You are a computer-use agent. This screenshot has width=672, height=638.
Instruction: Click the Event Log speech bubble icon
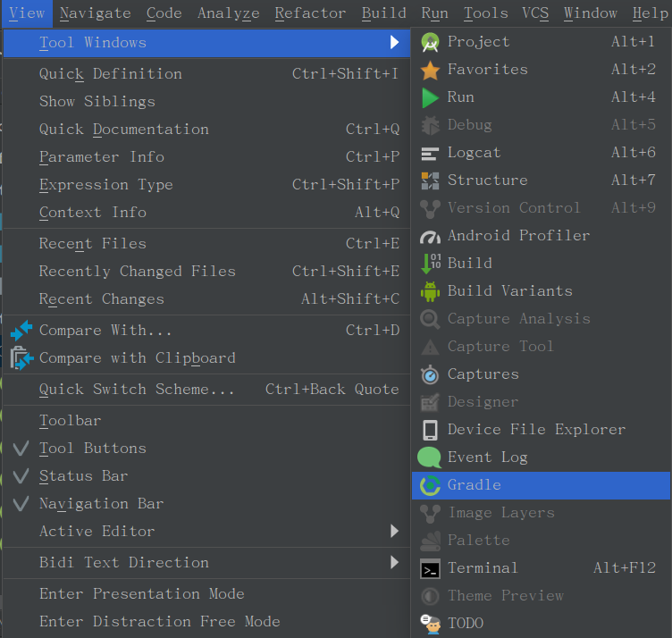tap(429, 458)
